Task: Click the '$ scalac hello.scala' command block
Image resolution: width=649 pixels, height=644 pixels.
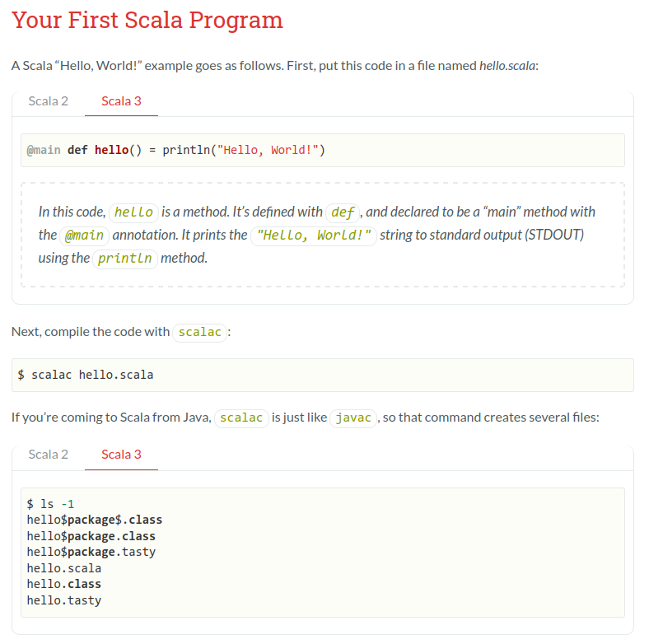Action: coord(322,375)
